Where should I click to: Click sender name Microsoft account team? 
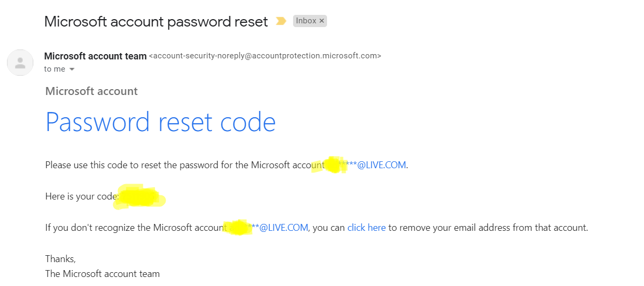(x=95, y=56)
